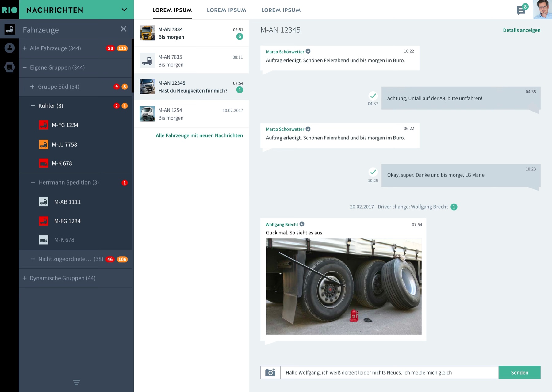
Task: Open the notifications chat icon with badge 8
Action: (522, 9)
